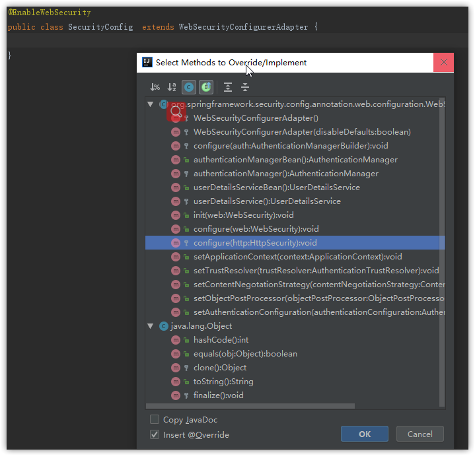Click Sort by Percent of Classes icon

155,87
